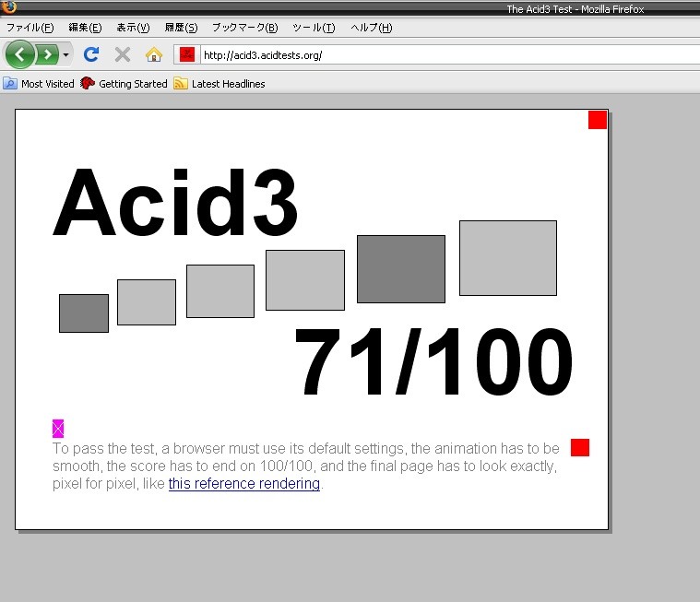Viewport: 700px width, 602px height.
Task: Click the red square in top-right of page
Action: pos(598,120)
